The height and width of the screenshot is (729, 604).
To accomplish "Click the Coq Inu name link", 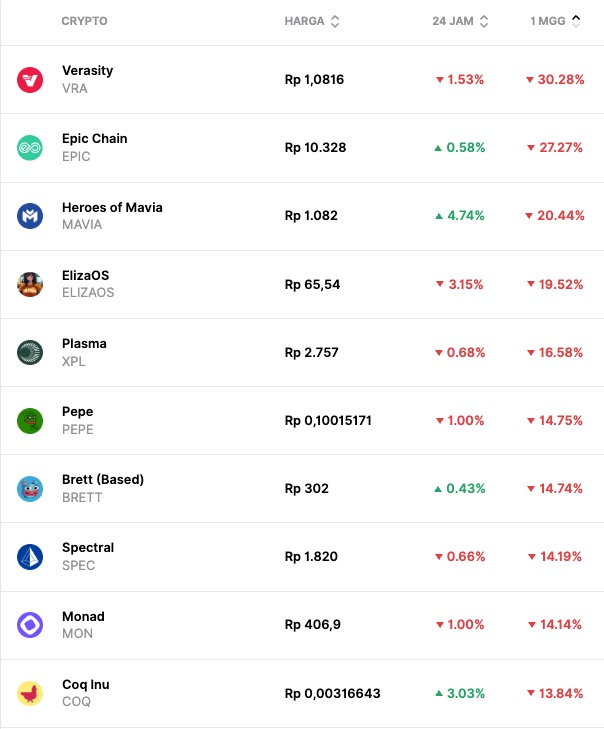I will click(x=86, y=685).
